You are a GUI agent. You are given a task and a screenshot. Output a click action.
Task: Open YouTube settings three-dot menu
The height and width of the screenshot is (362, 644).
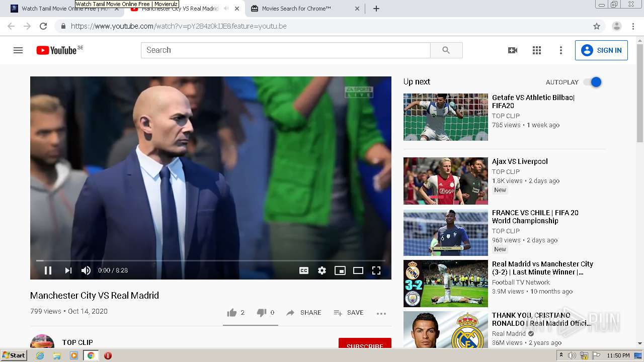tap(561, 50)
